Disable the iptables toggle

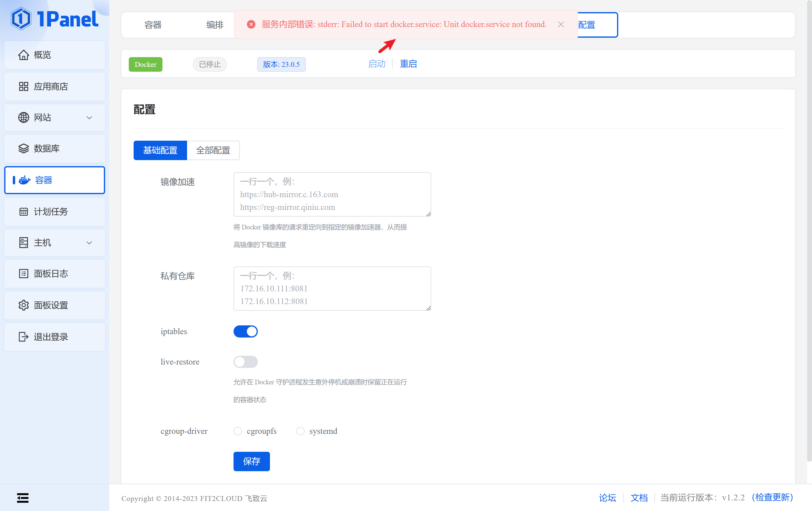coord(245,331)
